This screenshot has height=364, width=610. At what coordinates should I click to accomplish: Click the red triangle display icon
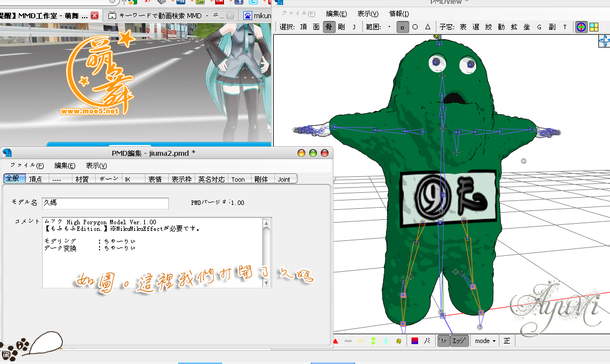[336, 341]
